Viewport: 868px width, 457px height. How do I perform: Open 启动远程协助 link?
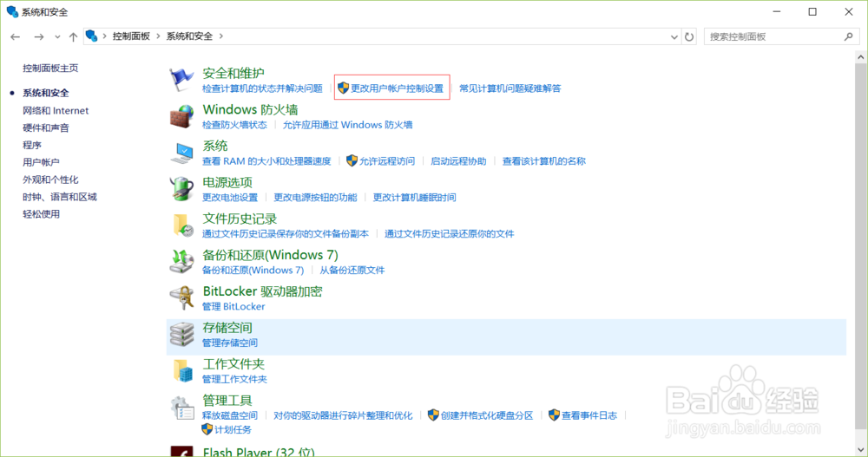point(458,161)
